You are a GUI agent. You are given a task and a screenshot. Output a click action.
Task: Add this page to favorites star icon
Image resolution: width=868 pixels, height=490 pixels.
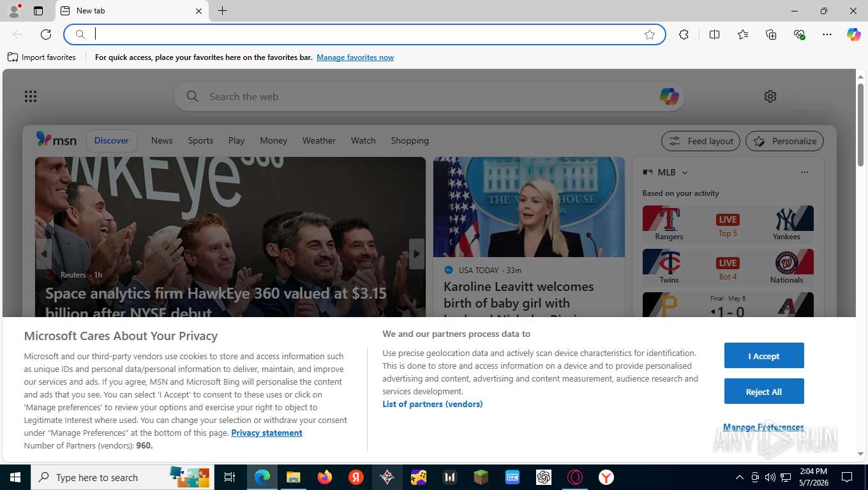[650, 34]
